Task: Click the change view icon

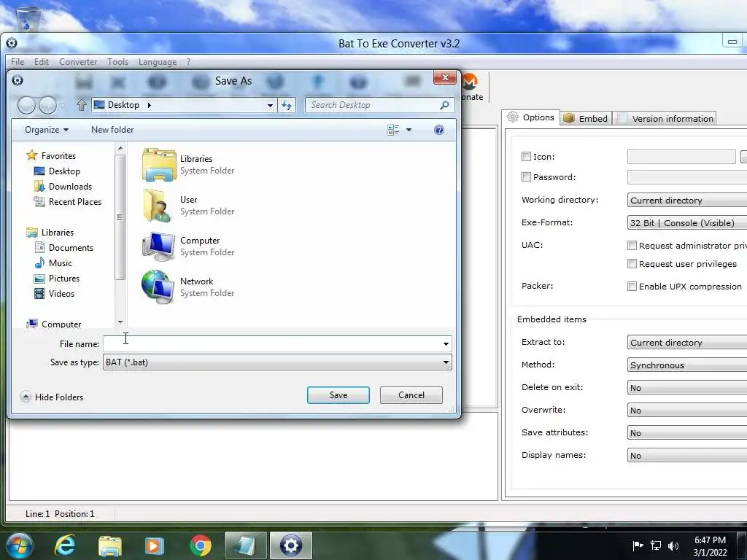Action: [393, 130]
